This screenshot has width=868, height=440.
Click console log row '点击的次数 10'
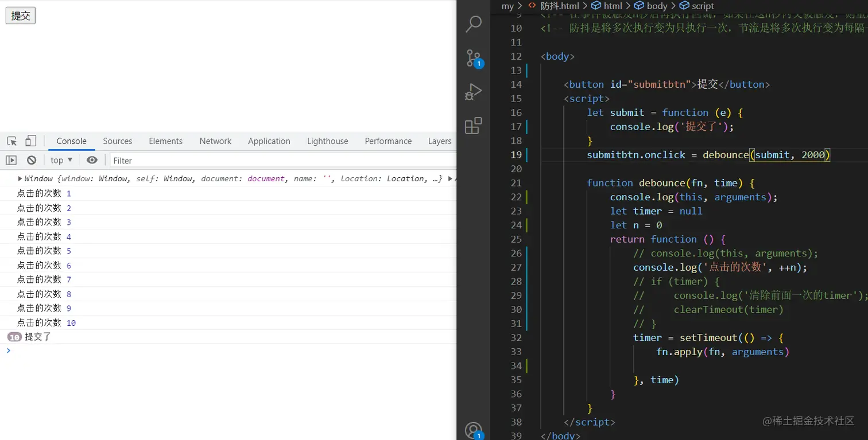tap(228, 322)
